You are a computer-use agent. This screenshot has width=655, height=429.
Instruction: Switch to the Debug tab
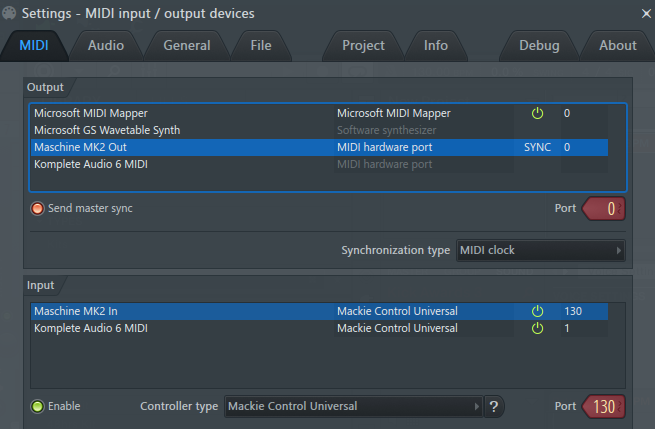click(539, 46)
